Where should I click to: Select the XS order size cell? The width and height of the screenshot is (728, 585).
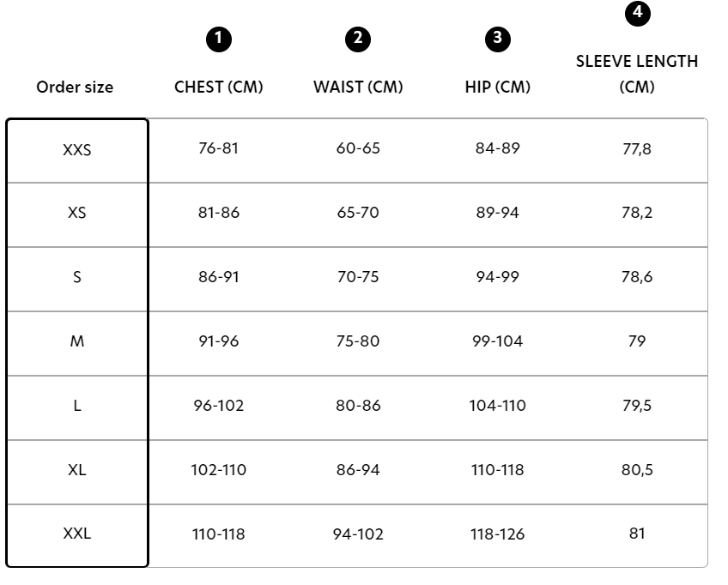pyautogui.click(x=77, y=214)
